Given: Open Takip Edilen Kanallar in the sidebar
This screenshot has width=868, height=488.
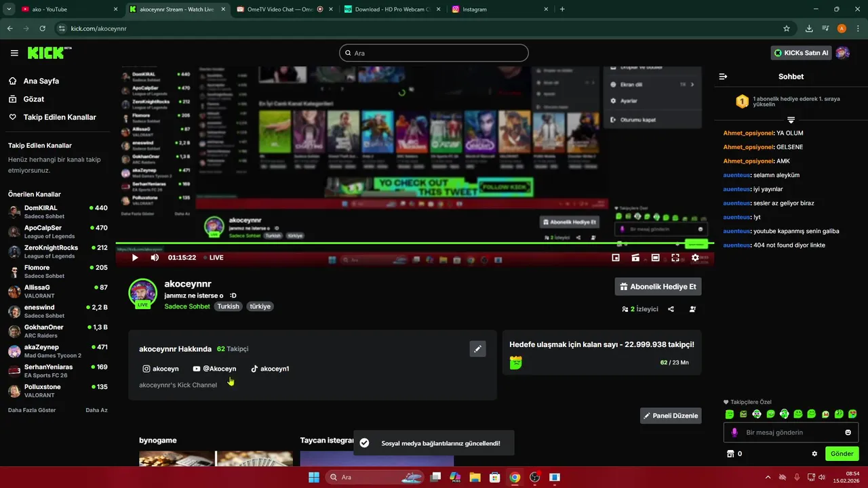Looking at the screenshot, I should pyautogui.click(x=52, y=117).
